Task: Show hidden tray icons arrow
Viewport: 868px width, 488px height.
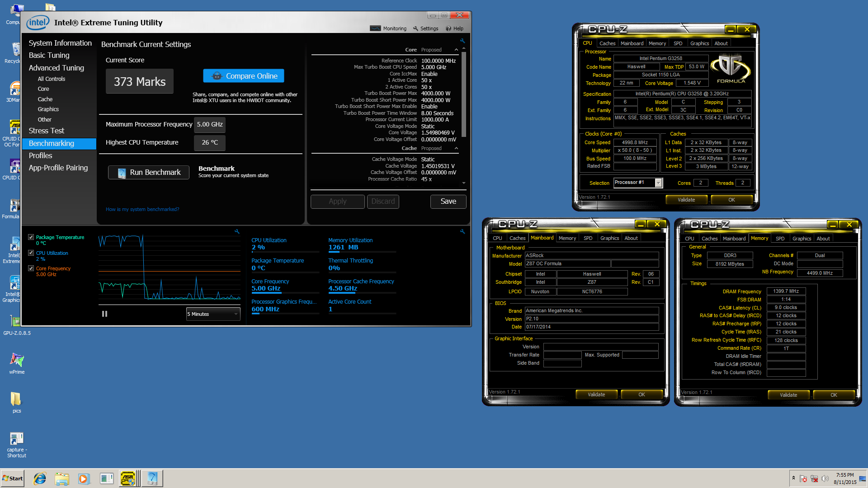Action: click(793, 478)
